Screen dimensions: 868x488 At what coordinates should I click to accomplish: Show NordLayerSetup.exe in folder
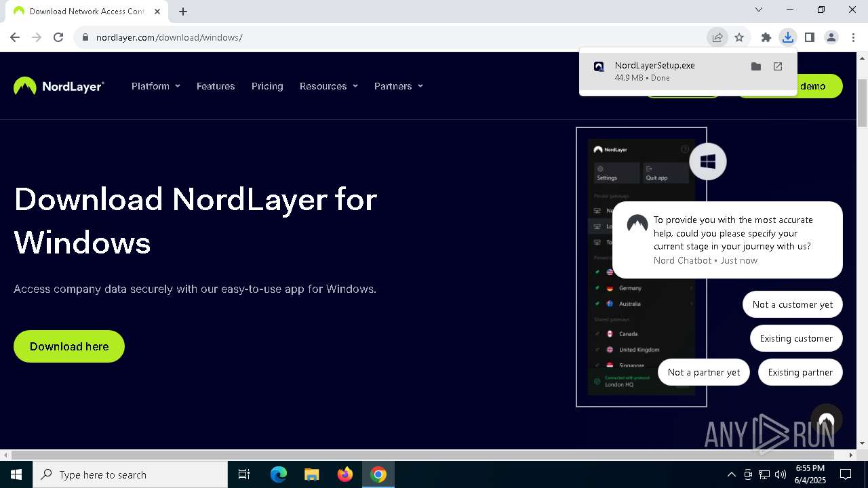coord(756,66)
